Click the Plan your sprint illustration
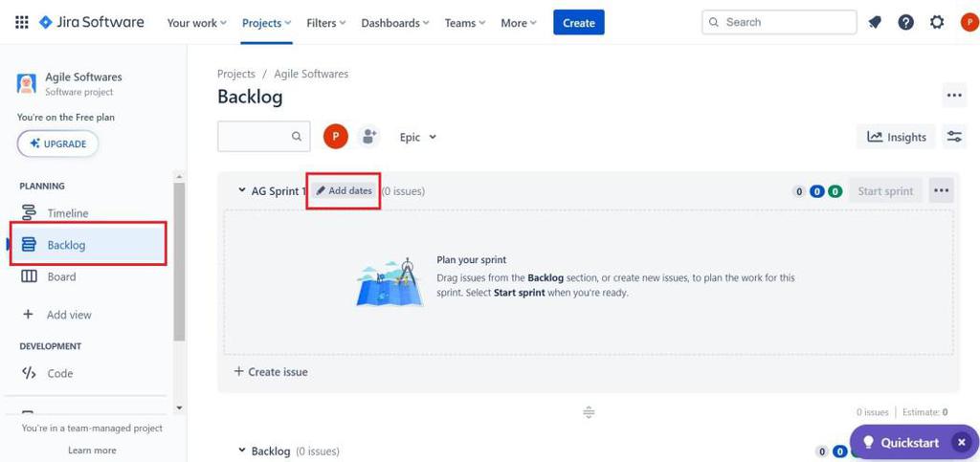 (x=390, y=281)
